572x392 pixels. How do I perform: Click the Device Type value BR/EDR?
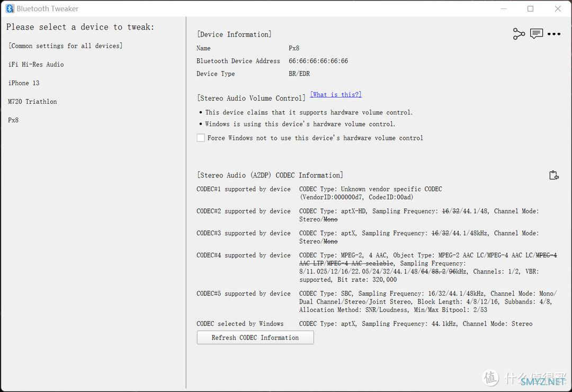(x=299, y=74)
